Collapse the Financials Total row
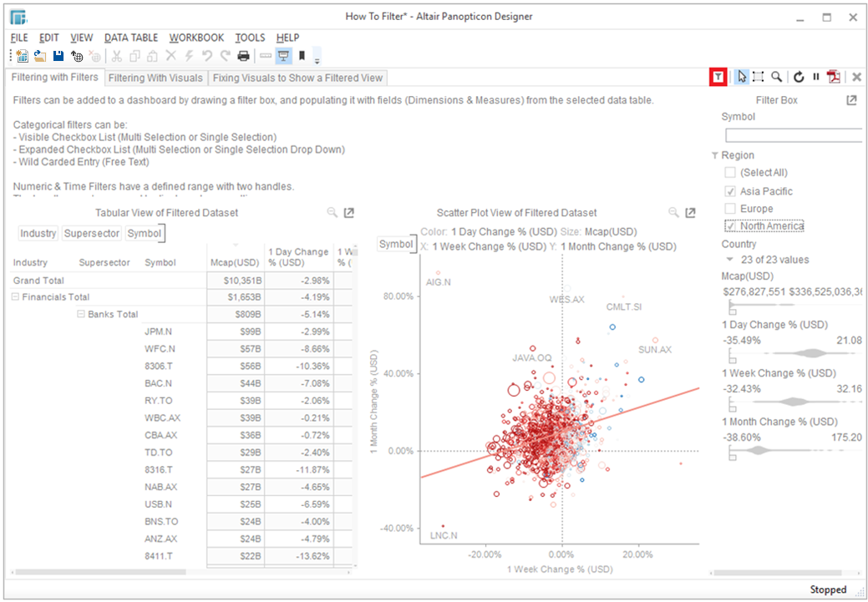The image size is (868, 602). click(16, 297)
